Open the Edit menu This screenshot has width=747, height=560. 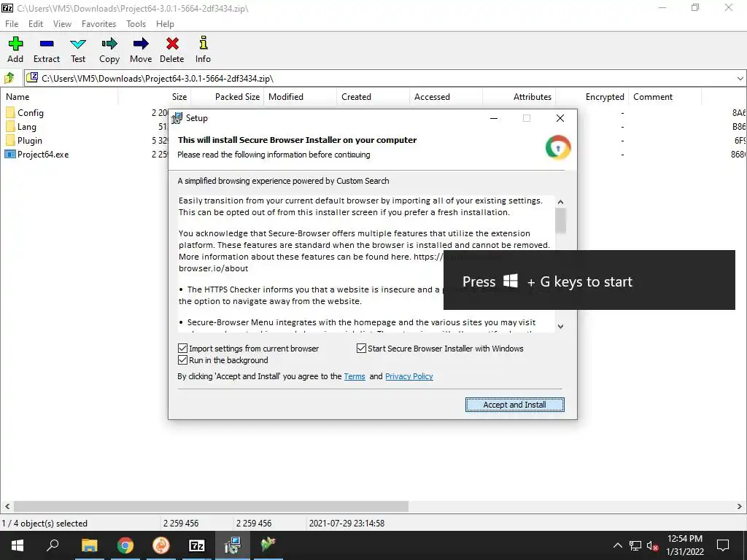click(36, 24)
